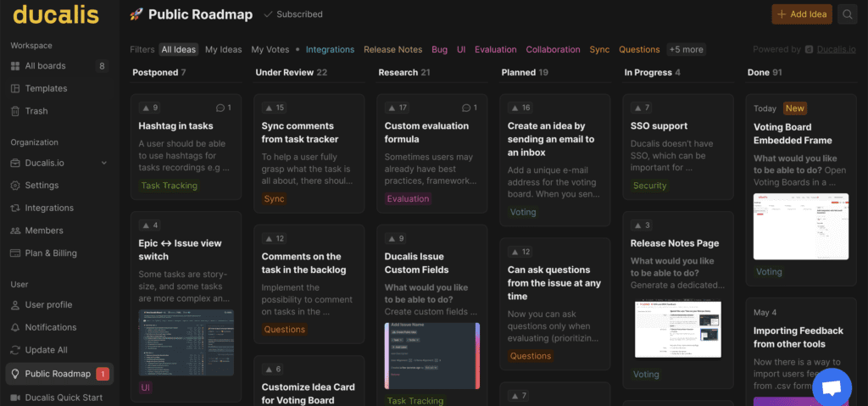The height and width of the screenshot is (406, 868).
Task: Select the My Ideas filter
Action: pos(224,49)
